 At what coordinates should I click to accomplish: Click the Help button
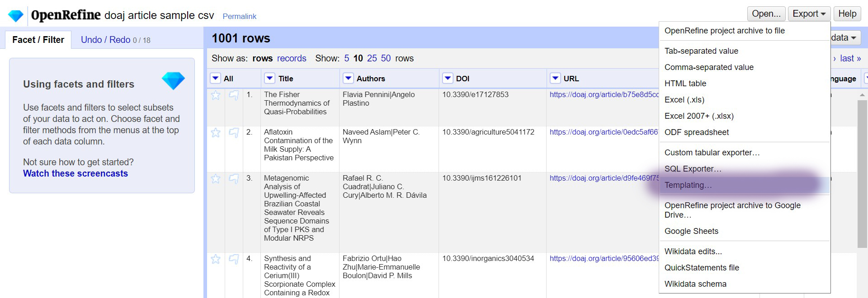pos(847,14)
